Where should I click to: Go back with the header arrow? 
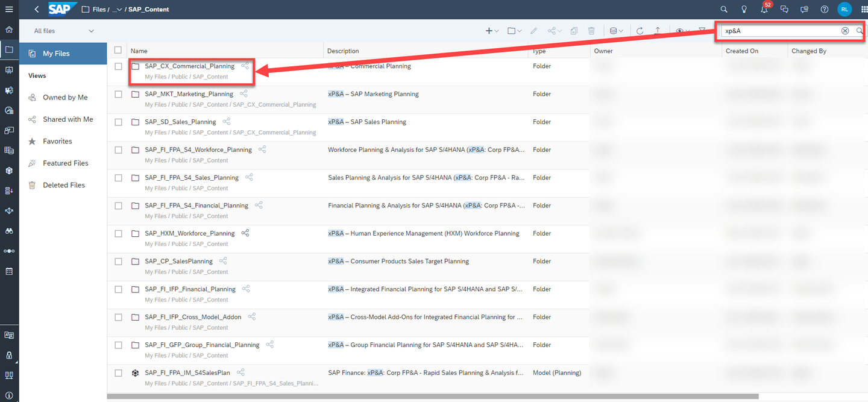[x=37, y=9]
